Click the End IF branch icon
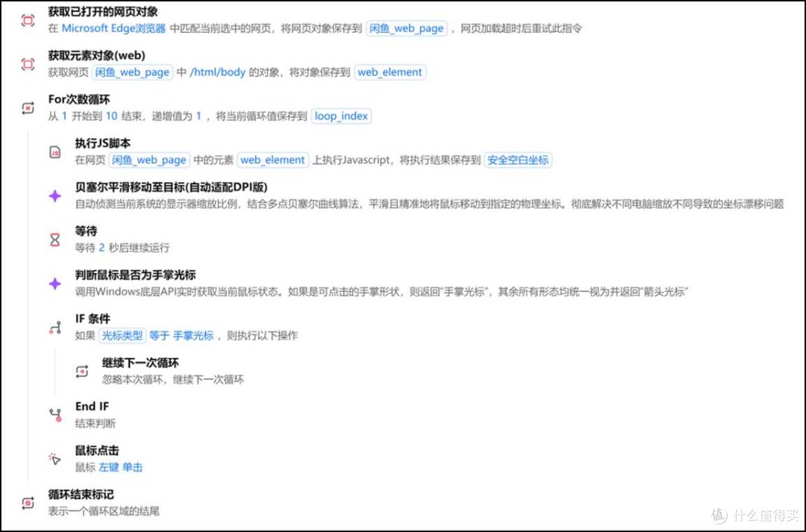The width and height of the screenshot is (806, 532). pyautogui.click(x=55, y=416)
